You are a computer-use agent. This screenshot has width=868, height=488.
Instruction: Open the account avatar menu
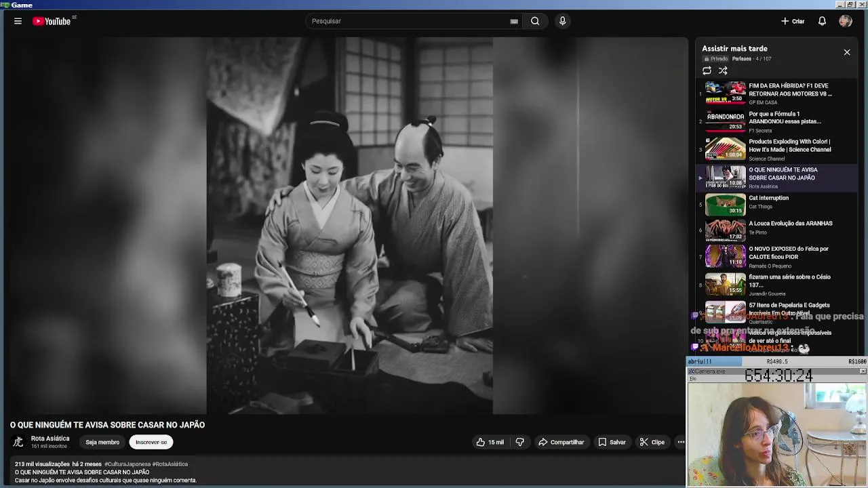pos(845,21)
